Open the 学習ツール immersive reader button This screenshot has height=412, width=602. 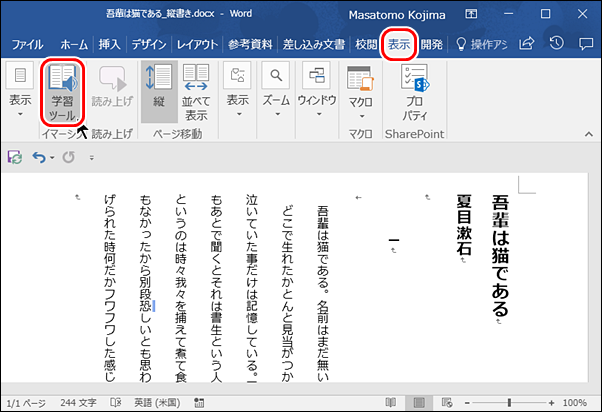[x=62, y=92]
